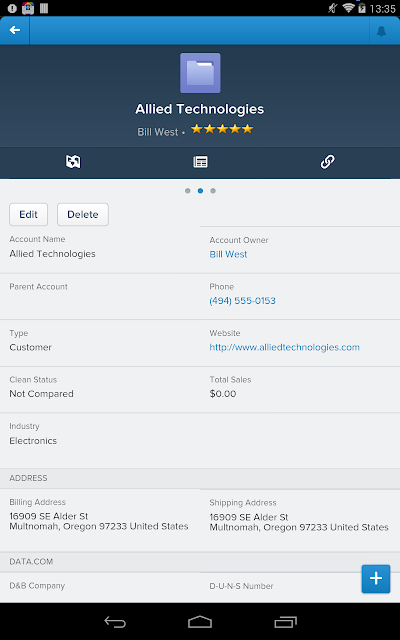400x640 pixels.
Task: Tap the back arrow in header
Action: click(15, 30)
